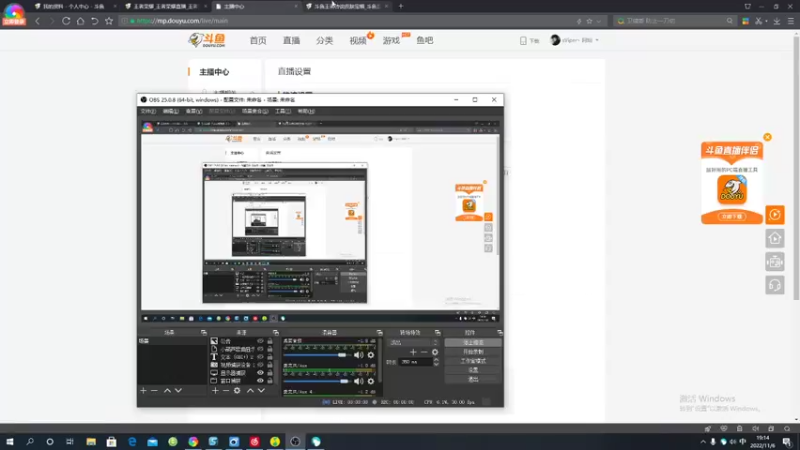
Task: Click the headset support icon on right sidebar
Action: pyautogui.click(x=774, y=285)
